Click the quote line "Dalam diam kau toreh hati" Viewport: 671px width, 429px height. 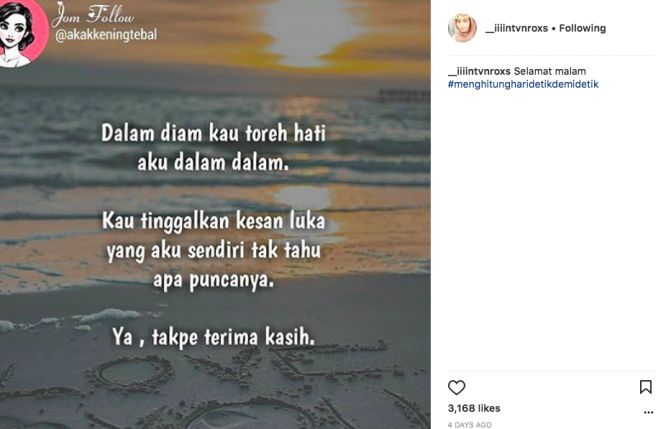coord(213,133)
